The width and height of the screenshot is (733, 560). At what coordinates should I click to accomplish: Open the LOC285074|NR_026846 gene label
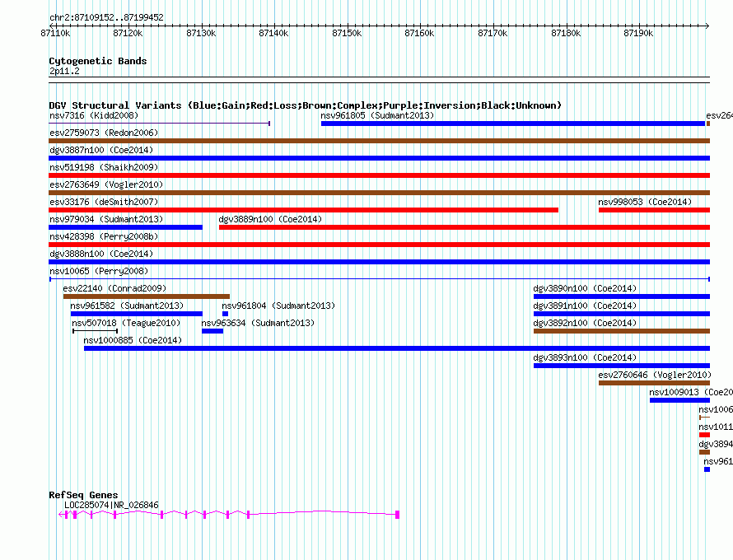[x=111, y=505]
